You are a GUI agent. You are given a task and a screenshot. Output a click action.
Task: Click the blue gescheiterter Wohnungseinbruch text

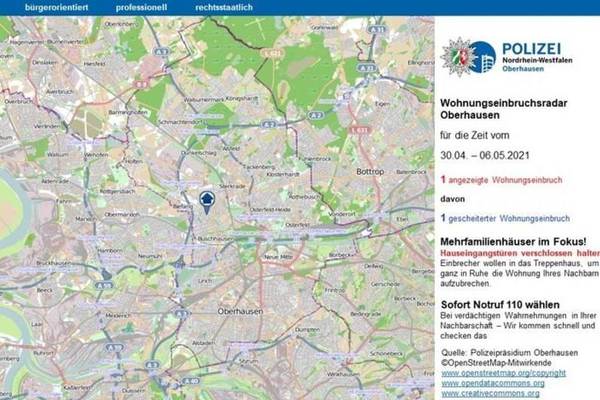click(509, 219)
